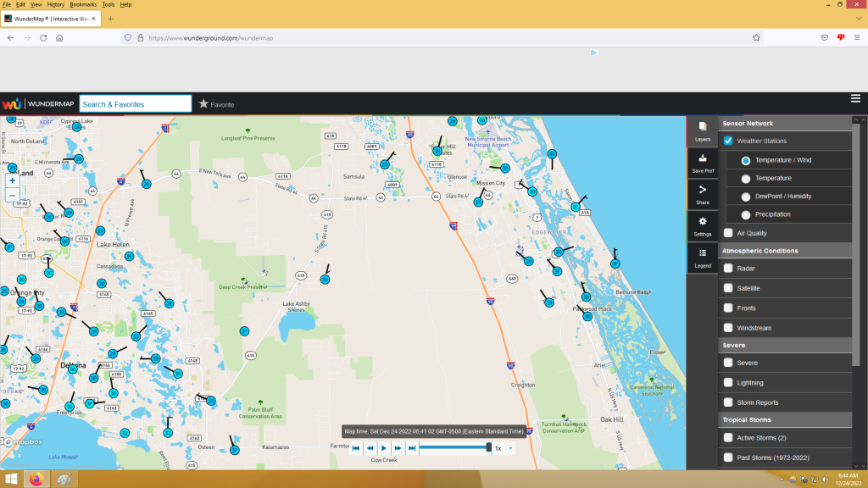Open the Layers panel
Viewport: 868px width, 488px height.
click(x=703, y=131)
